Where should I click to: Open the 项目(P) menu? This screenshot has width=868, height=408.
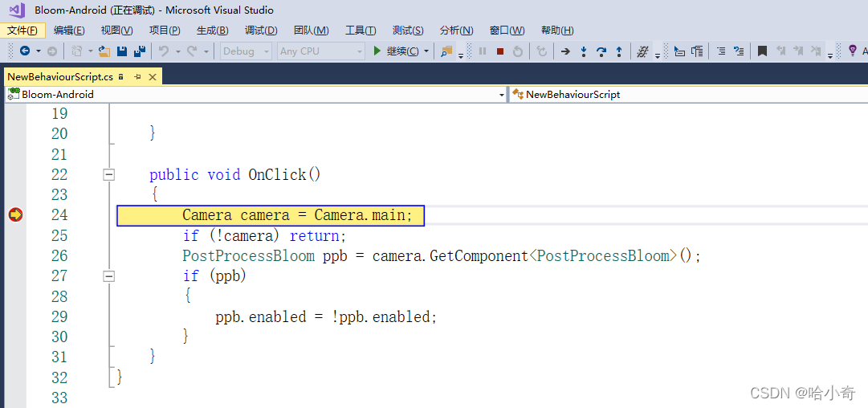[x=165, y=30]
